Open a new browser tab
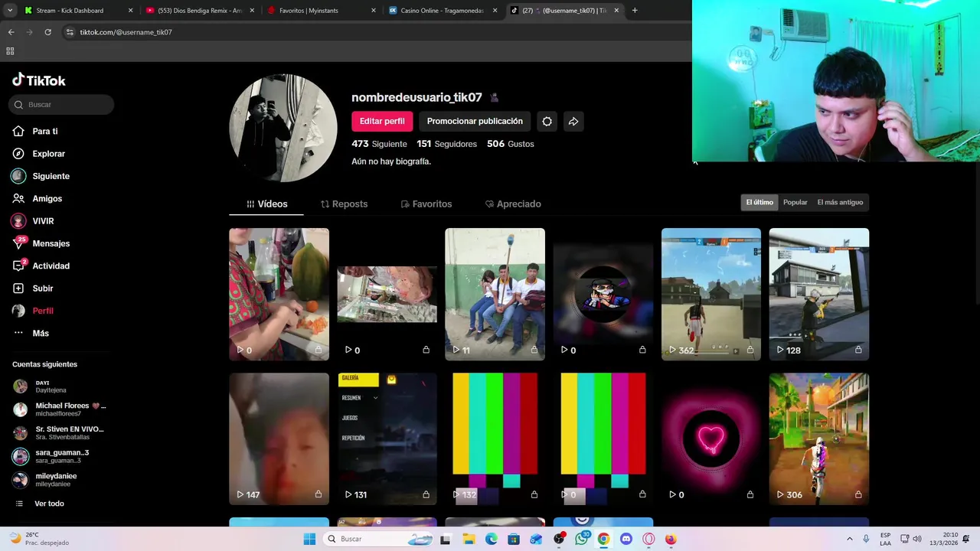The height and width of the screenshot is (551, 980). (x=635, y=11)
